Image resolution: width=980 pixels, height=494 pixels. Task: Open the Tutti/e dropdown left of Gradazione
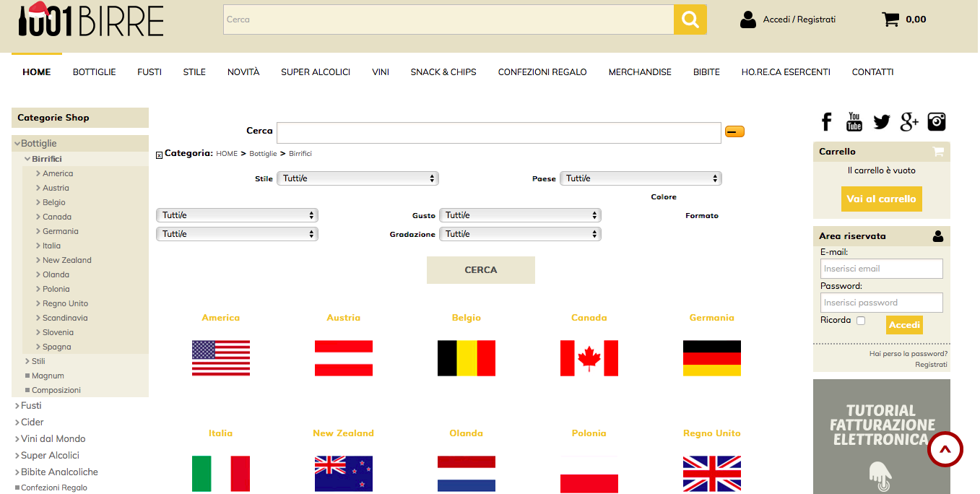click(237, 234)
